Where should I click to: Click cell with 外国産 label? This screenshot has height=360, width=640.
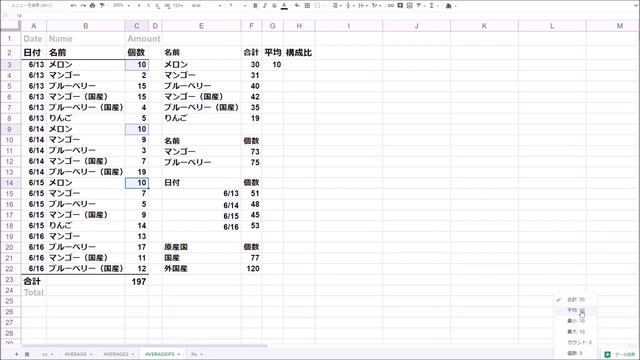point(201,269)
